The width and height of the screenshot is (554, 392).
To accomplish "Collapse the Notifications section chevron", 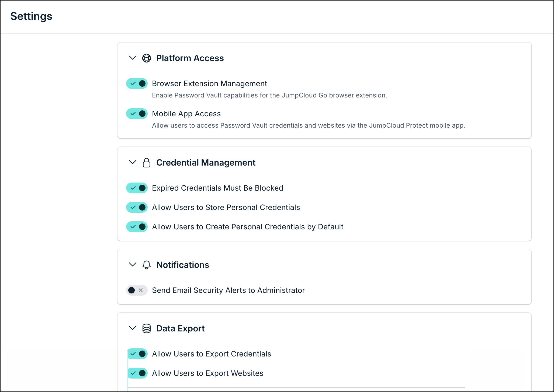I will pyautogui.click(x=133, y=265).
